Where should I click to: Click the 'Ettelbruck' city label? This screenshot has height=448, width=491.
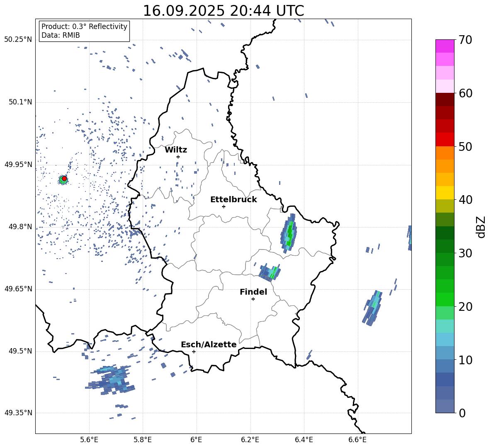[233, 200]
